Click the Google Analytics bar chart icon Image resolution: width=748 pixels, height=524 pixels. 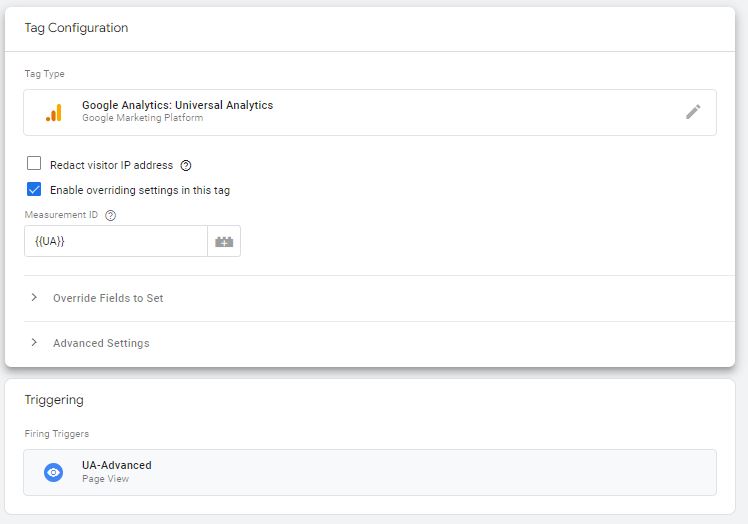click(x=54, y=113)
